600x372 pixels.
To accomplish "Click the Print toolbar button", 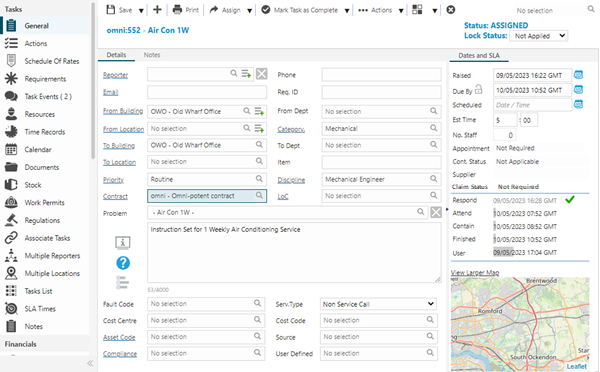I will point(186,10).
